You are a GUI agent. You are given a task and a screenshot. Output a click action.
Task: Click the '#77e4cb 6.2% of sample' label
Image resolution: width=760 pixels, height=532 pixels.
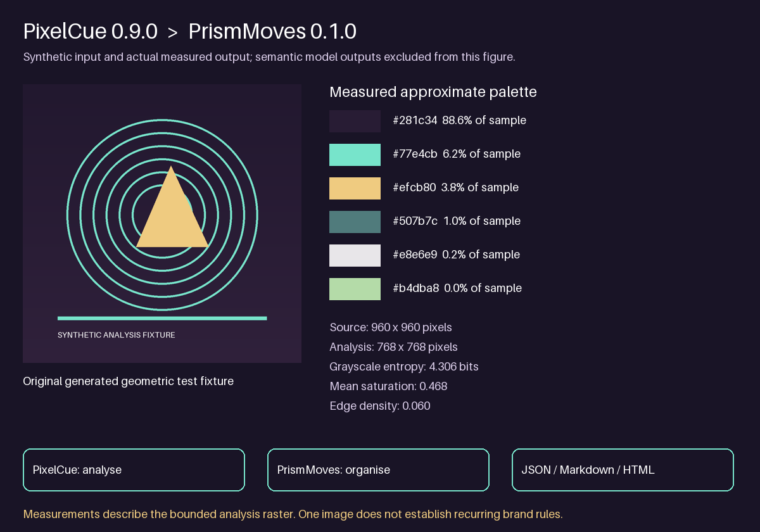(x=457, y=154)
